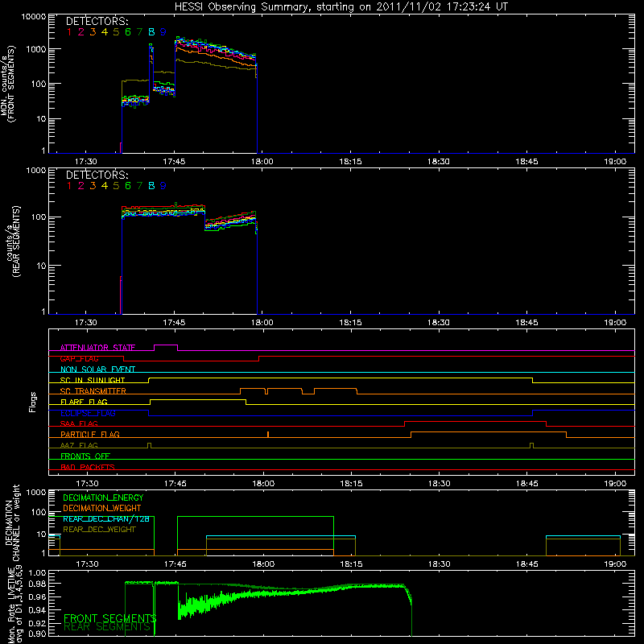Screen dimensions: 644x644
Task: Select detector 5 in rear segments legend
Action: click(x=116, y=186)
